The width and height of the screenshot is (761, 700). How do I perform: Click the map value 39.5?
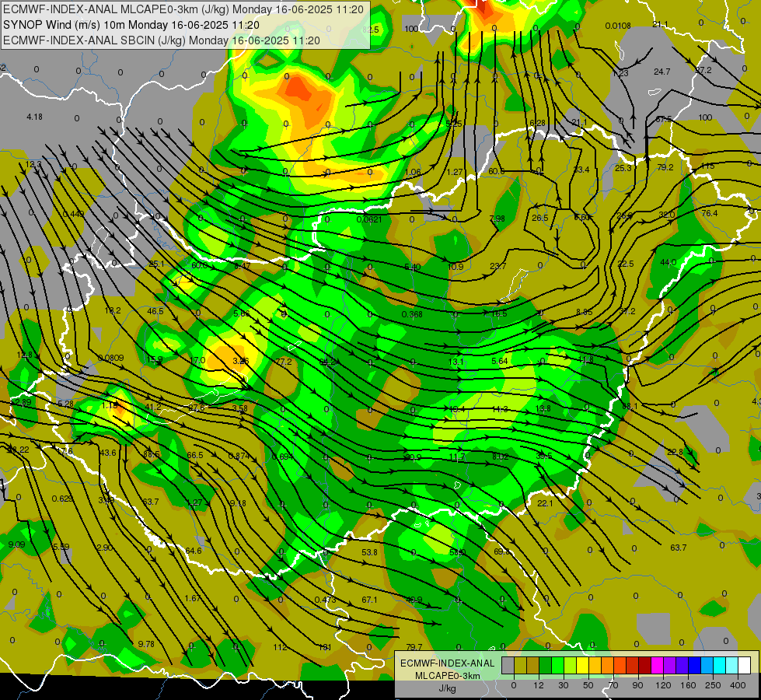543,456
